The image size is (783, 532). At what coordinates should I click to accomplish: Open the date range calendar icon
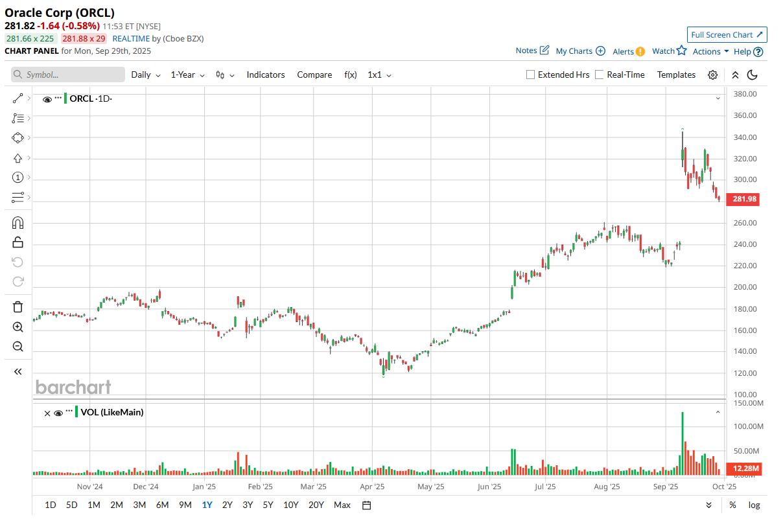pyautogui.click(x=366, y=505)
